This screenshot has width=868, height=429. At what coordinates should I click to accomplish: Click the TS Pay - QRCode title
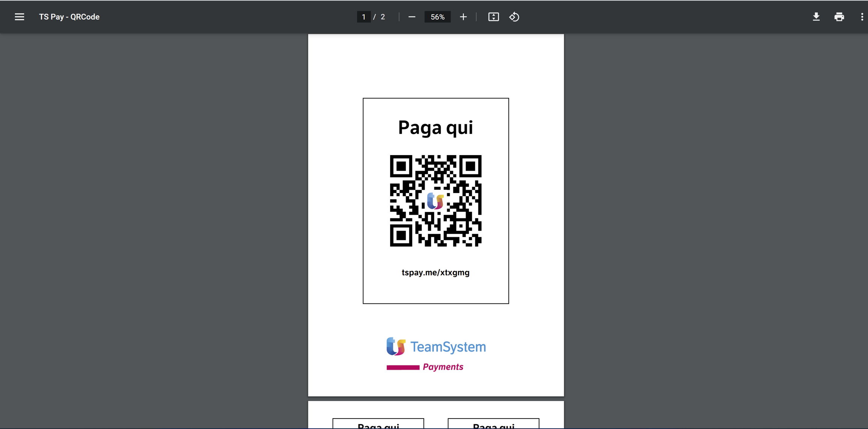(69, 17)
